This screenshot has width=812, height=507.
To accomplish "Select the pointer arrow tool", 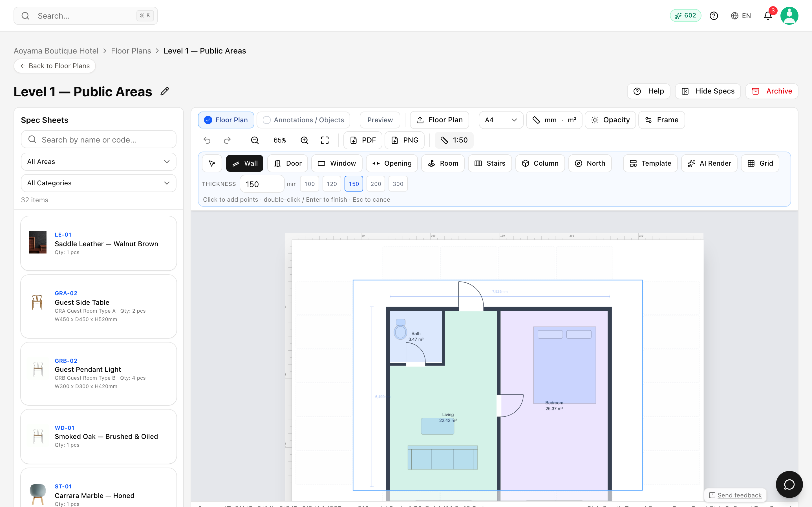I will (212, 163).
